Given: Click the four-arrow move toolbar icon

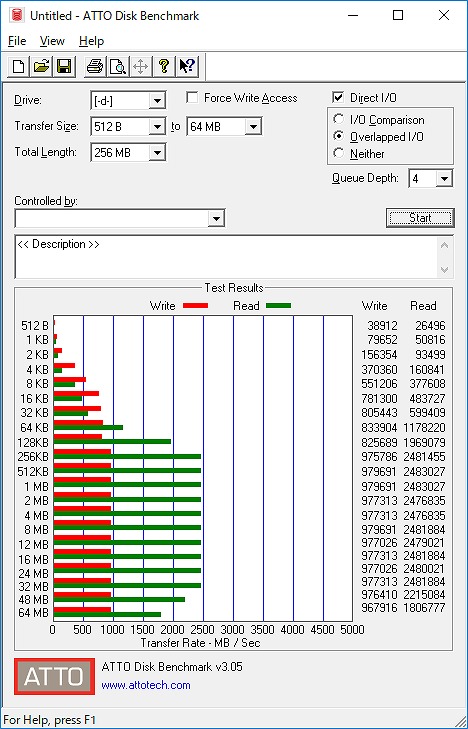Looking at the screenshot, I should point(140,66).
